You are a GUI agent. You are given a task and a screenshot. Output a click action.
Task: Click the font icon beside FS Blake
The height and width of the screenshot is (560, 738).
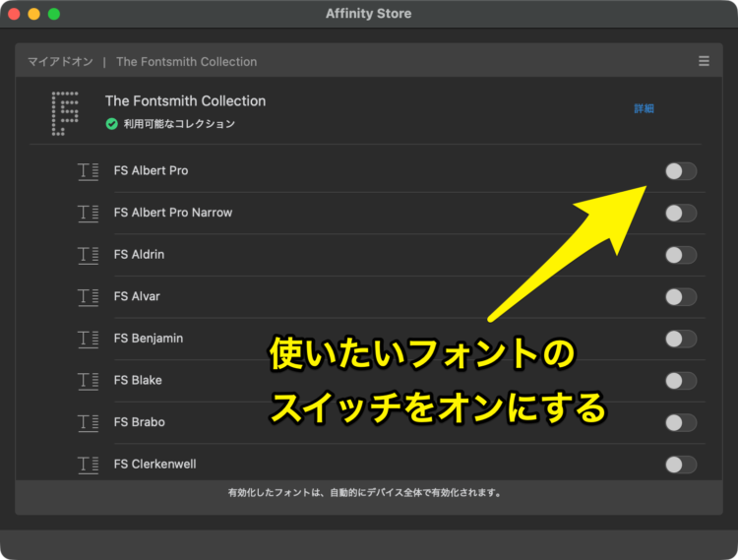pos(89,381)
